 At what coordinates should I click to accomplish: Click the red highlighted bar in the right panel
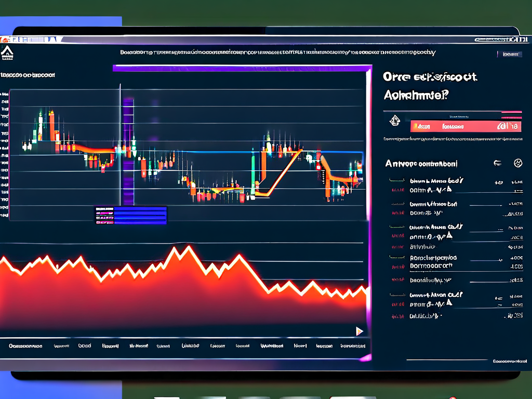465,126
